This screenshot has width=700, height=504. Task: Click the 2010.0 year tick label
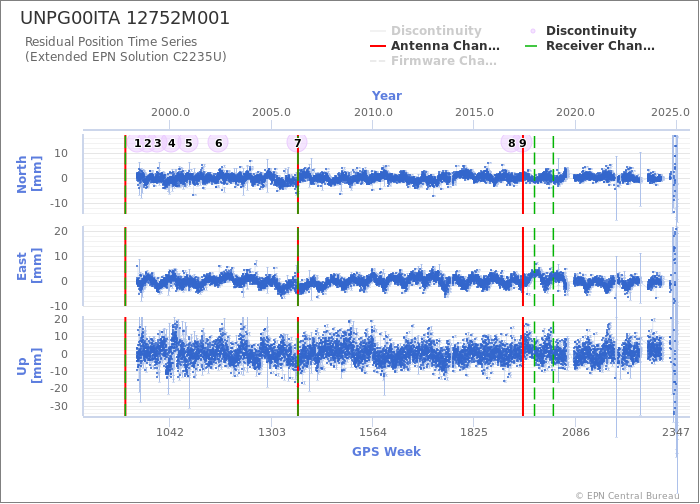pos(373,112)
